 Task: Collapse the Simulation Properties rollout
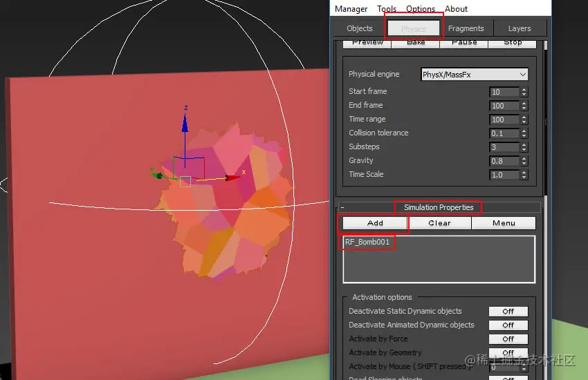[439, 207]
